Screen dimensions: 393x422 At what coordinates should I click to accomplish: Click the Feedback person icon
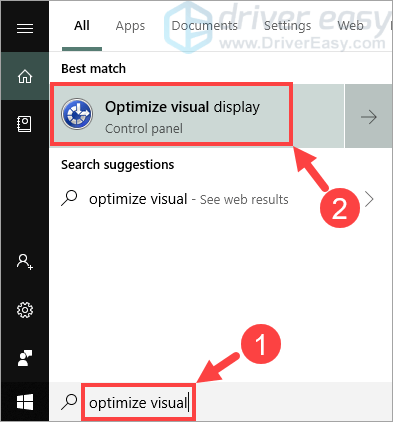(25, 358)
